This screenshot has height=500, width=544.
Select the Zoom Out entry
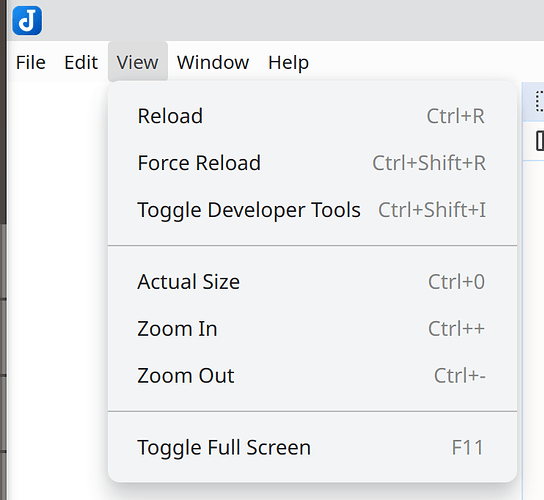[x=312, y=375]
